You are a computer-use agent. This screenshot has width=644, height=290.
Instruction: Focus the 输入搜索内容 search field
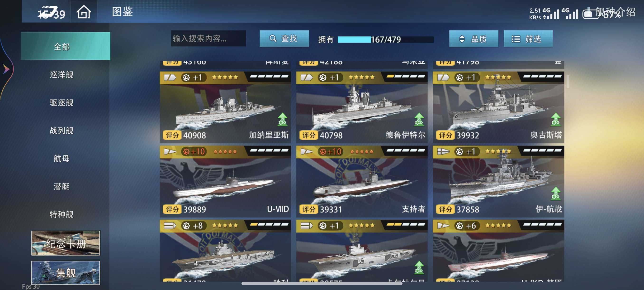point(208,39)
